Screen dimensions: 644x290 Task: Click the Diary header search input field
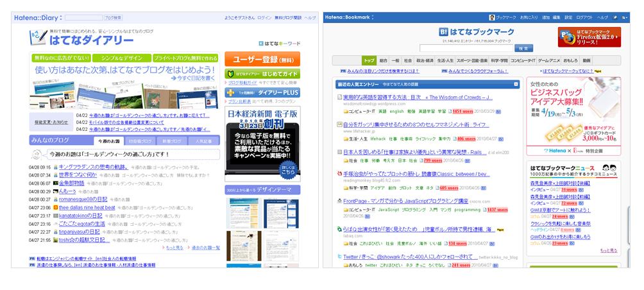(x=83, y=18)
